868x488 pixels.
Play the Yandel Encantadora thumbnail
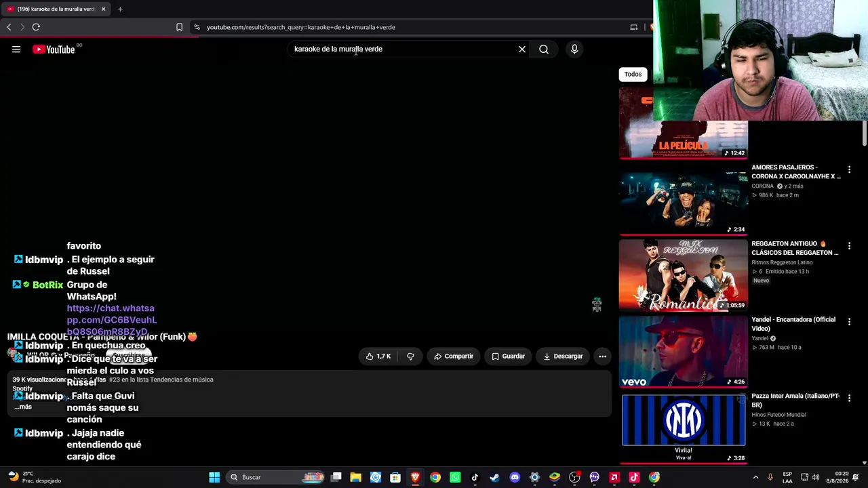pos(684,351)
